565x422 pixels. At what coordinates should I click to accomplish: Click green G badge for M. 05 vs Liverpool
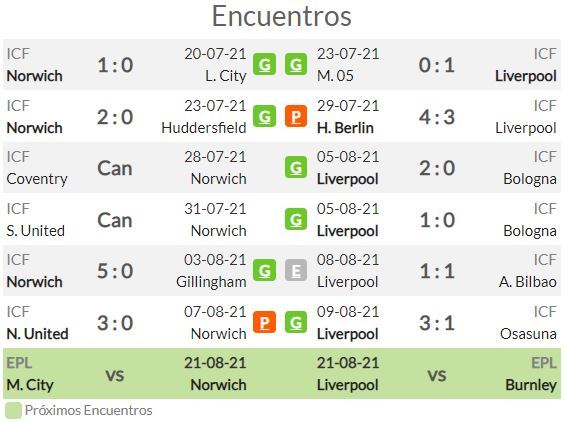click(296, 65)
